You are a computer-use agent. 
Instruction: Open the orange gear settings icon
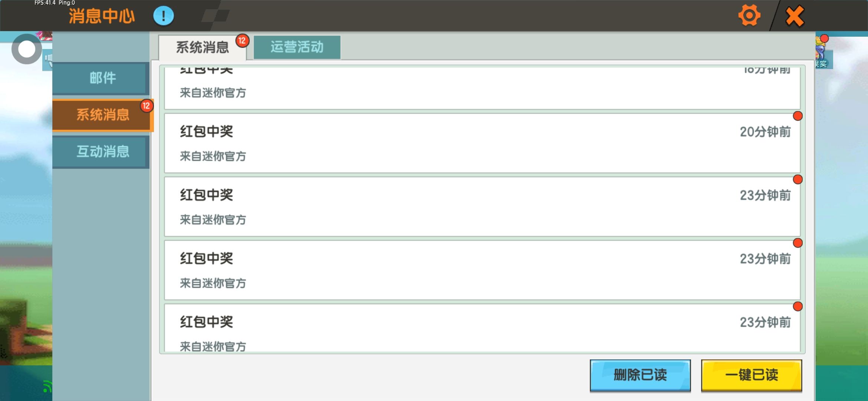coord(749,16)
